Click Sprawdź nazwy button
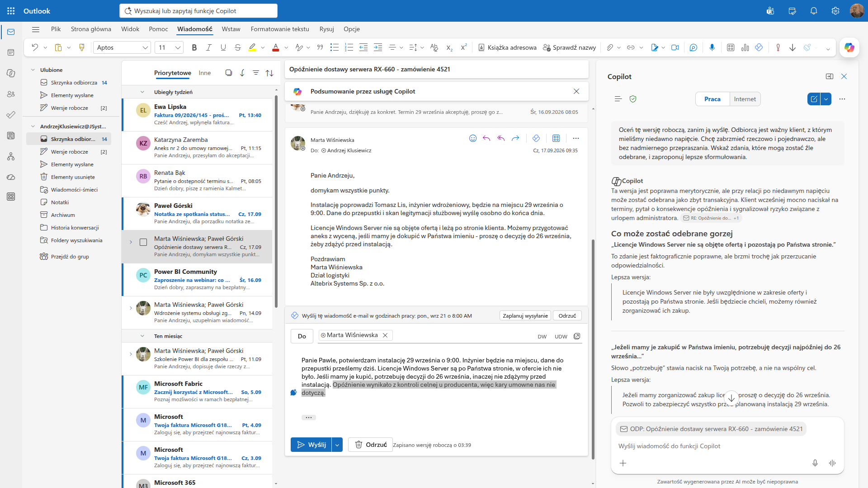 point(570,47)
